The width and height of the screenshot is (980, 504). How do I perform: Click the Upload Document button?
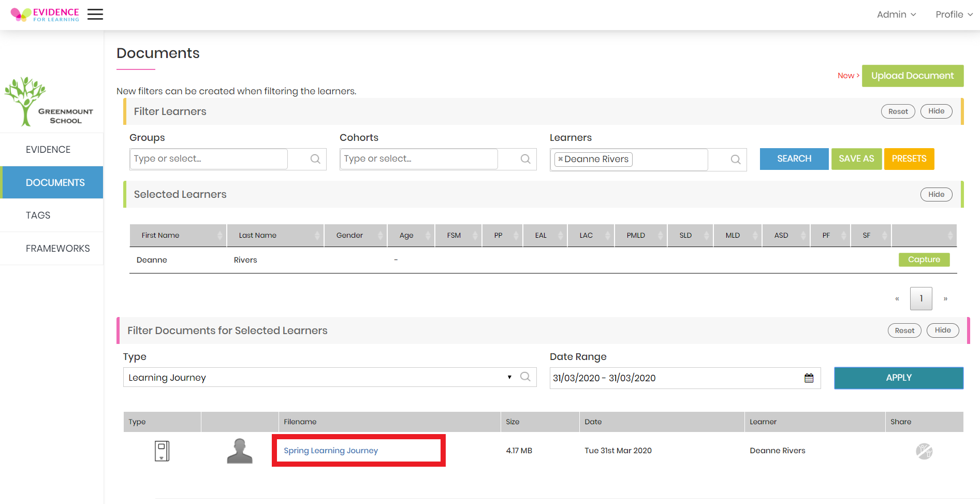point(913,76)
